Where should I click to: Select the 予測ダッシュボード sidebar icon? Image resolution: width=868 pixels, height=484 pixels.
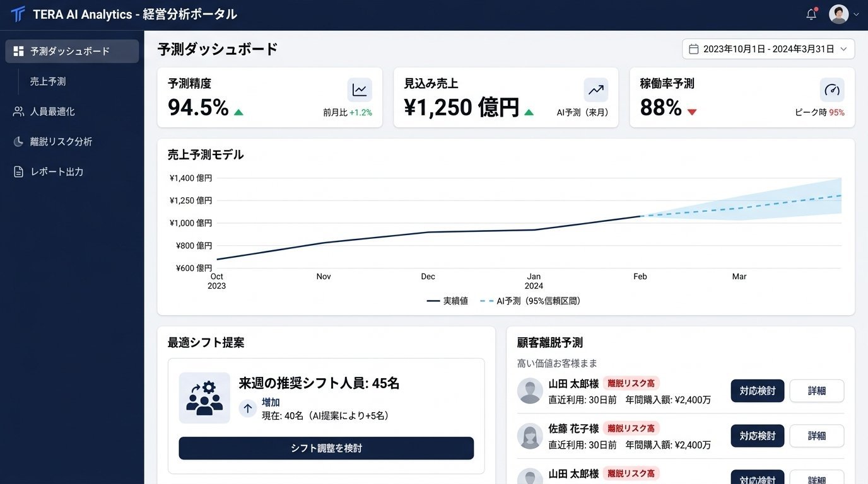(18, 51)
